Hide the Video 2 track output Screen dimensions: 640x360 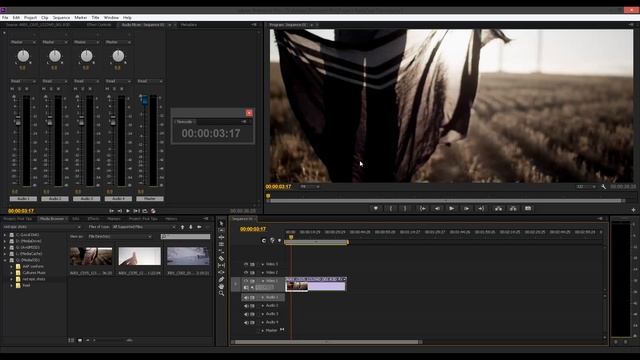(246, 272)
